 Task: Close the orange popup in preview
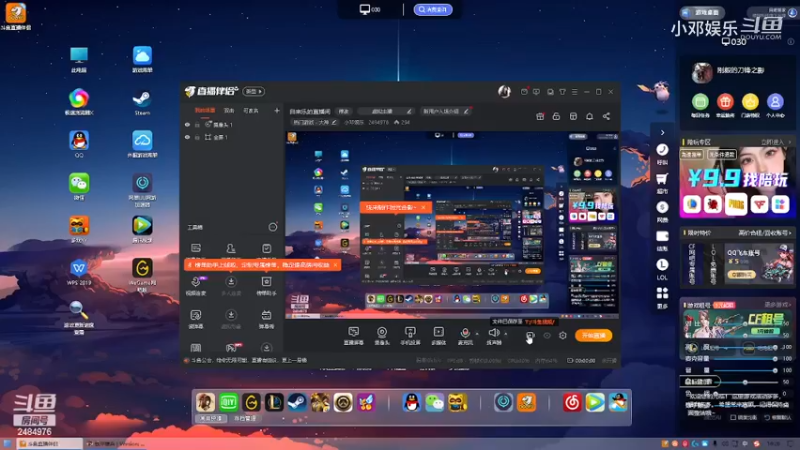tap(423, 208)
